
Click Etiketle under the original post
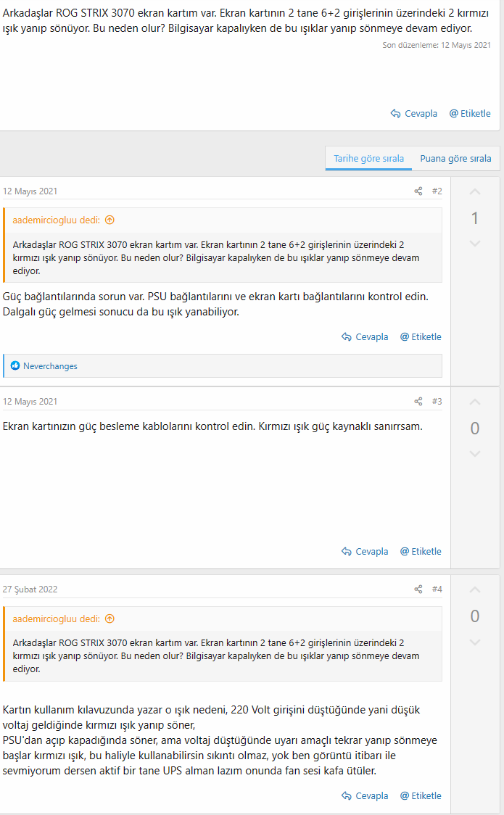[470, 113]
